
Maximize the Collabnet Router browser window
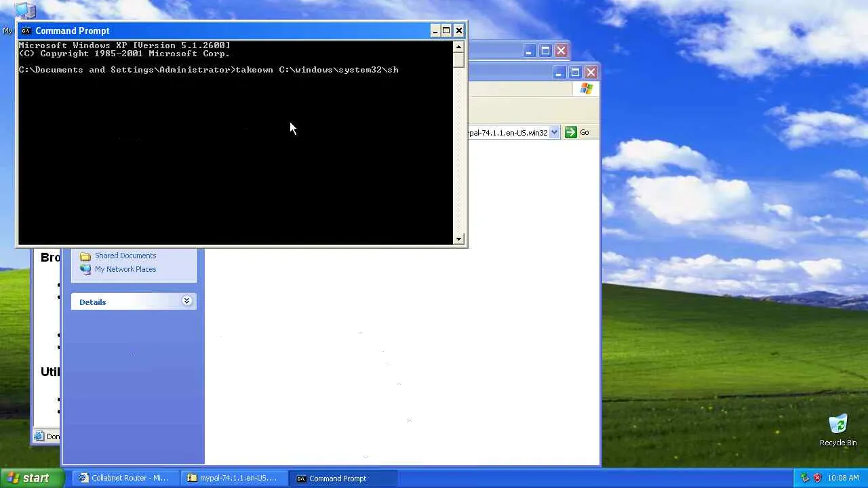tap(545, 50)
